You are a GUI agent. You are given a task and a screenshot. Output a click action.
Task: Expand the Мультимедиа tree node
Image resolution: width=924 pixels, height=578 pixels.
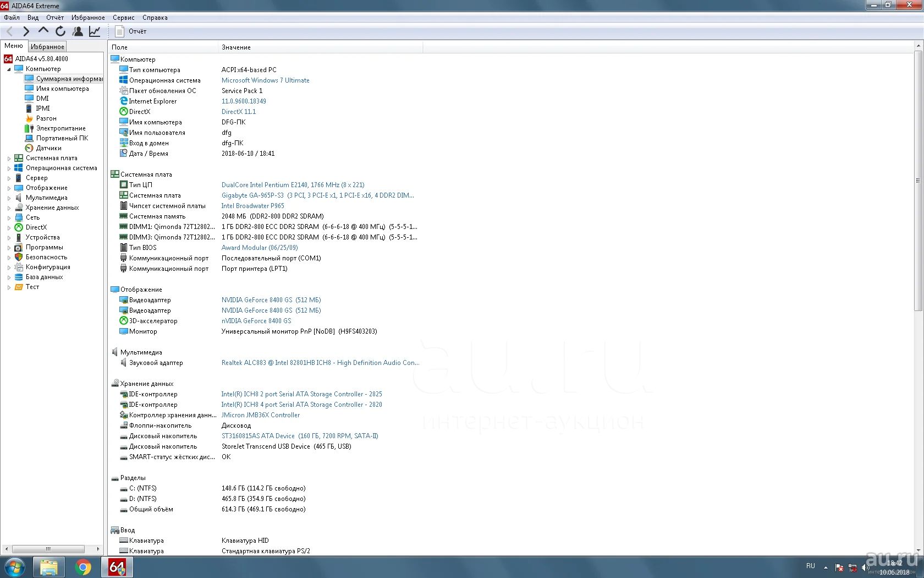point(9,198)
